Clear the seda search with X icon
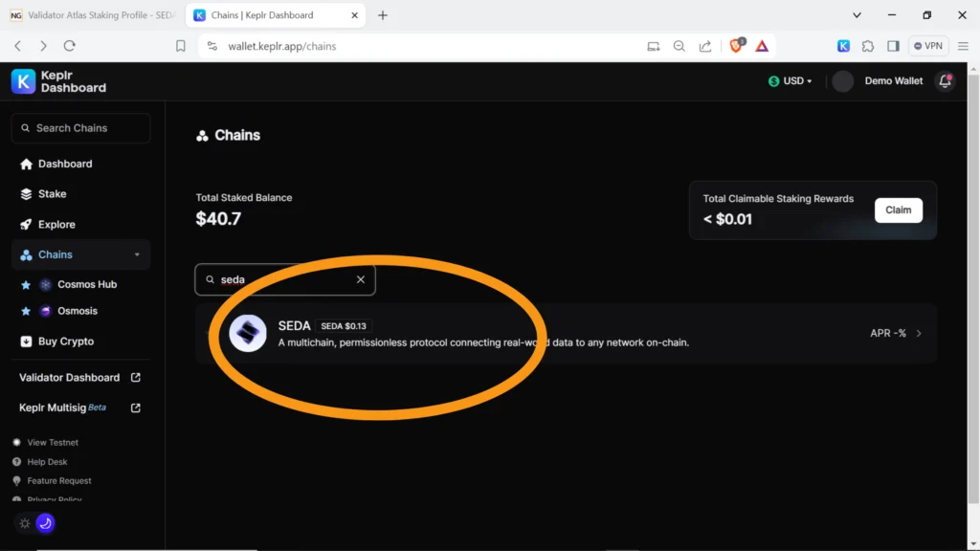 click(x=361, y=280)
